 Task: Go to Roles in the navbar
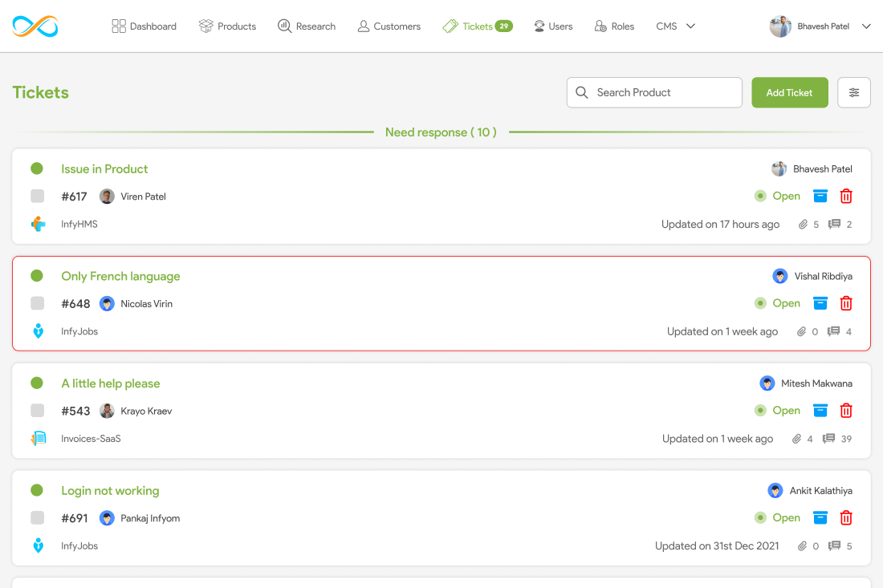[614, 26]
